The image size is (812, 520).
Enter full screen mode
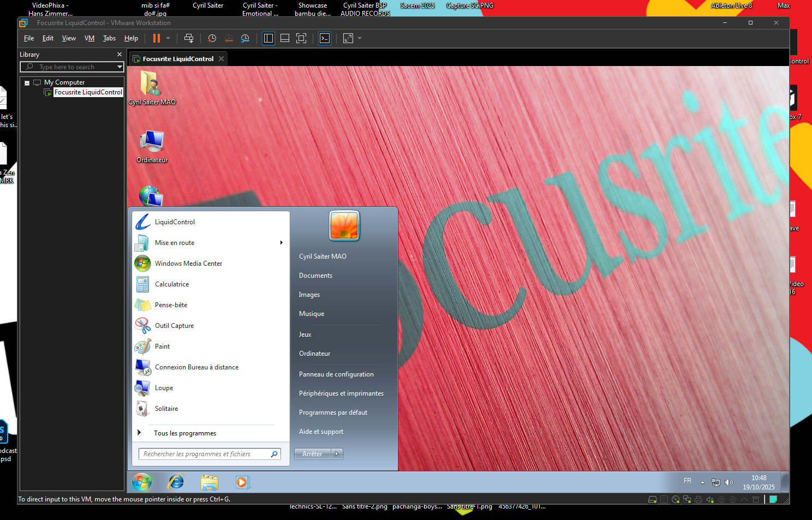point(301,38)
